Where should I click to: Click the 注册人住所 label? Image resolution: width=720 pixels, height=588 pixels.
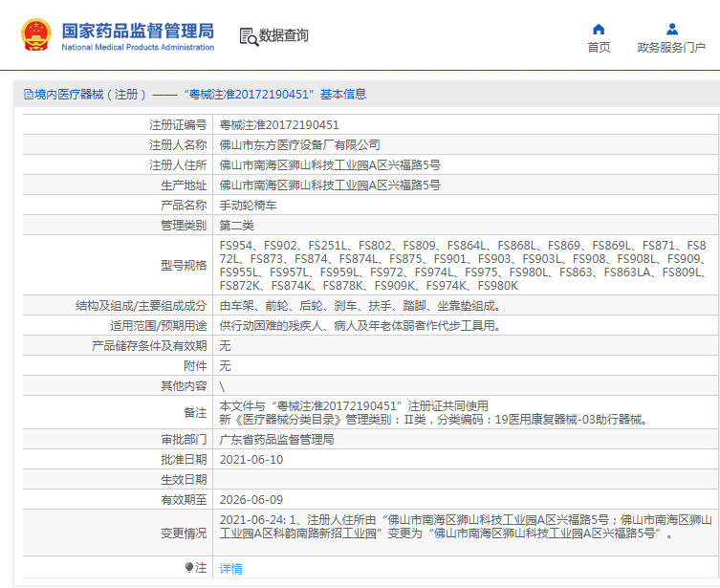178,165
